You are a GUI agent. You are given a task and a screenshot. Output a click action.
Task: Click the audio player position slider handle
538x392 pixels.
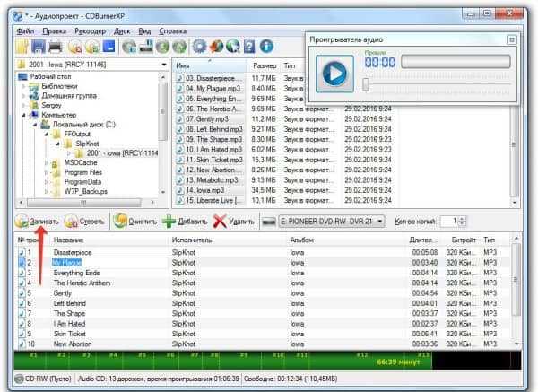[x=366, y=85]
